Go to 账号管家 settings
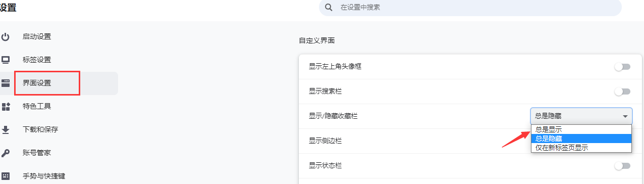The height and width of the screenshot is (184, 644). point(37,153)
